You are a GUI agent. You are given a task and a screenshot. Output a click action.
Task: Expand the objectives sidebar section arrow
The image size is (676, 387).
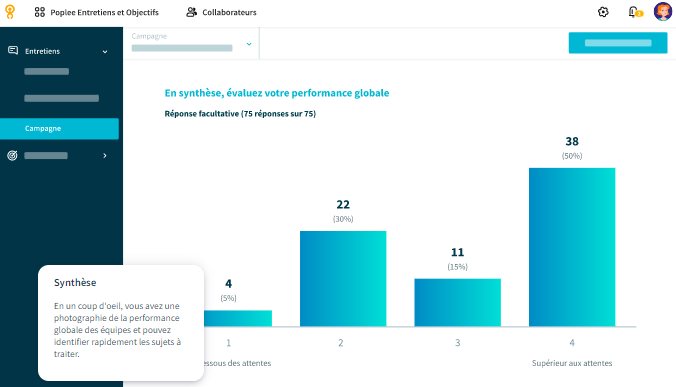coord(105,156)
